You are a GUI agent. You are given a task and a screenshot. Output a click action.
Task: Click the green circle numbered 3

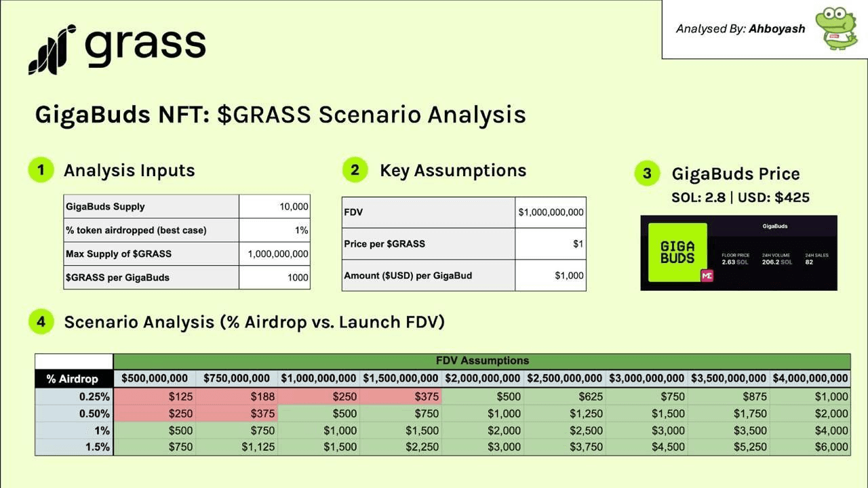tap(647, 174)
